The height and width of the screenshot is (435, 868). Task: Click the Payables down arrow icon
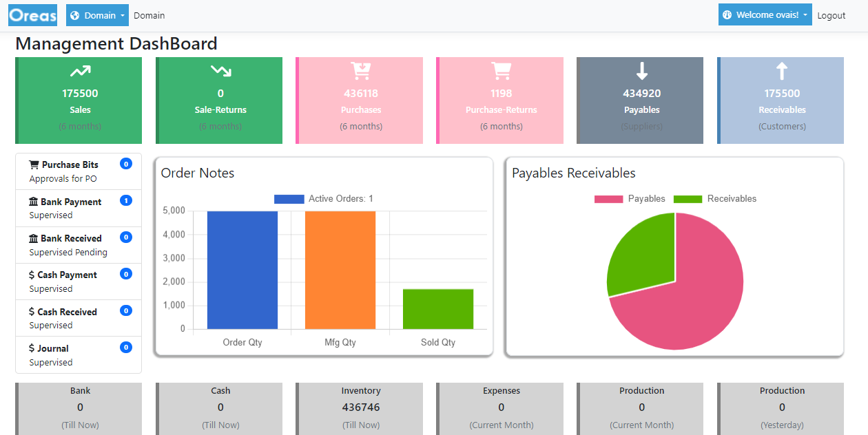641,71
